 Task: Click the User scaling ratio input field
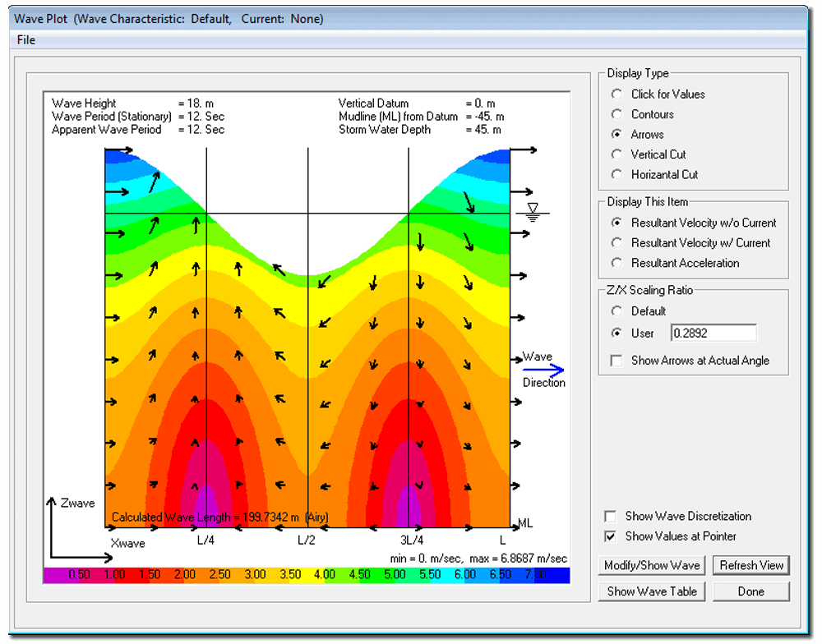coord(713,333)
